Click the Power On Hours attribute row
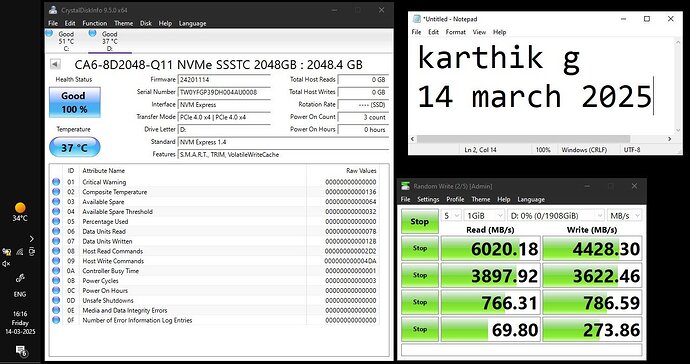690x364 pixels. coord(214,290)
